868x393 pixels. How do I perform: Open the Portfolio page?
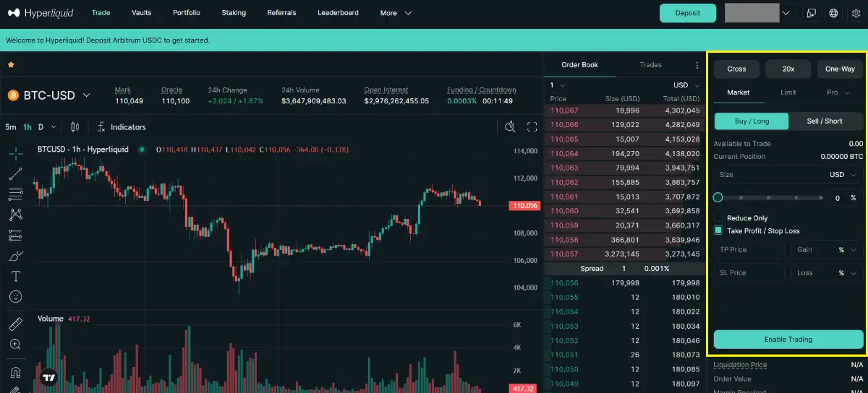[x=187, y=13]
